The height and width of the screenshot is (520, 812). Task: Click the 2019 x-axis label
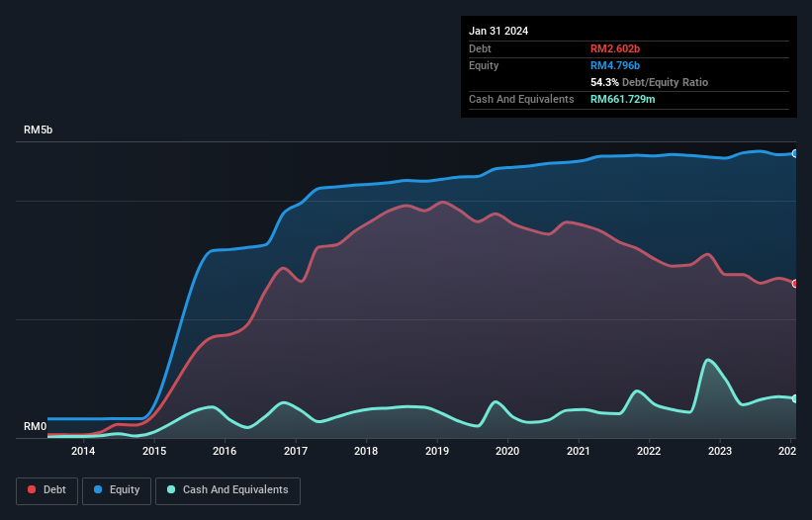(x=436, y=451)
